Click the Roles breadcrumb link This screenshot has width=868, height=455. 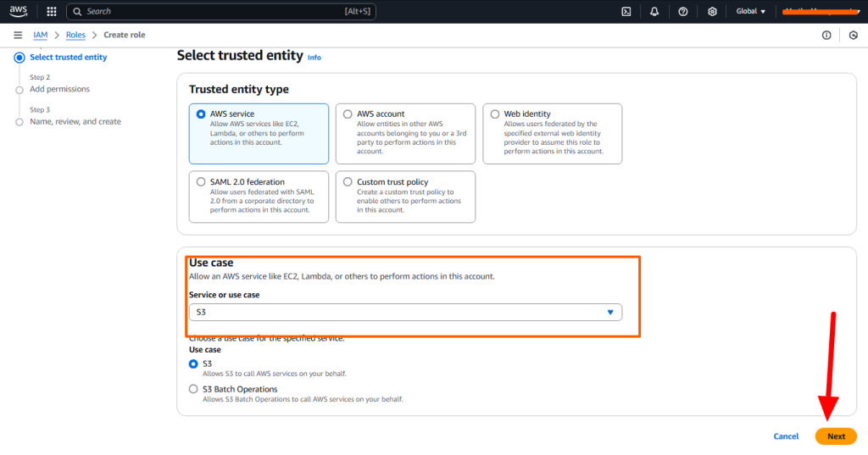(75, 35)
